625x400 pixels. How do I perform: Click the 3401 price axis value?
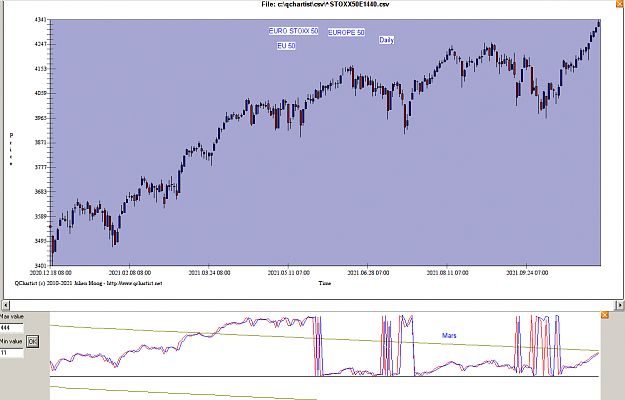(41, 266)
